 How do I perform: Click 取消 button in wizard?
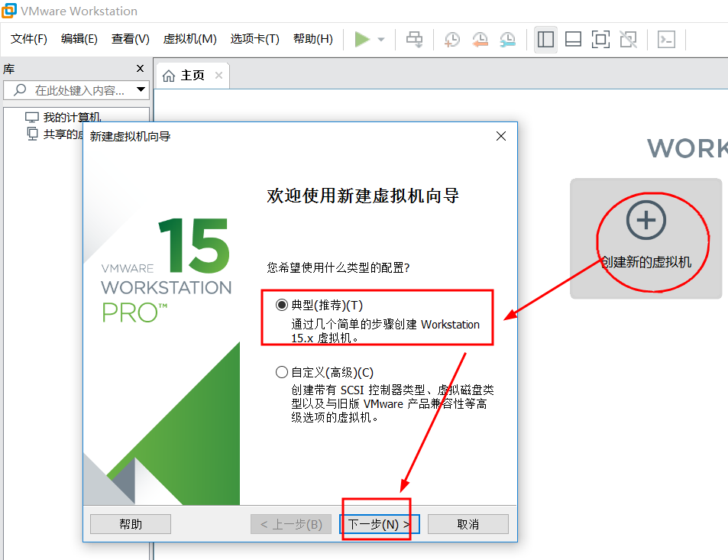coord(468,524)
